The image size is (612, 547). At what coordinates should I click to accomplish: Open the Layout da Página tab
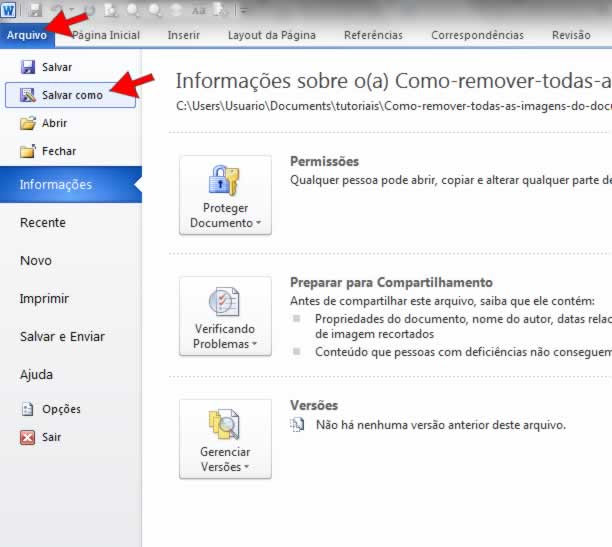click(272, 35)
